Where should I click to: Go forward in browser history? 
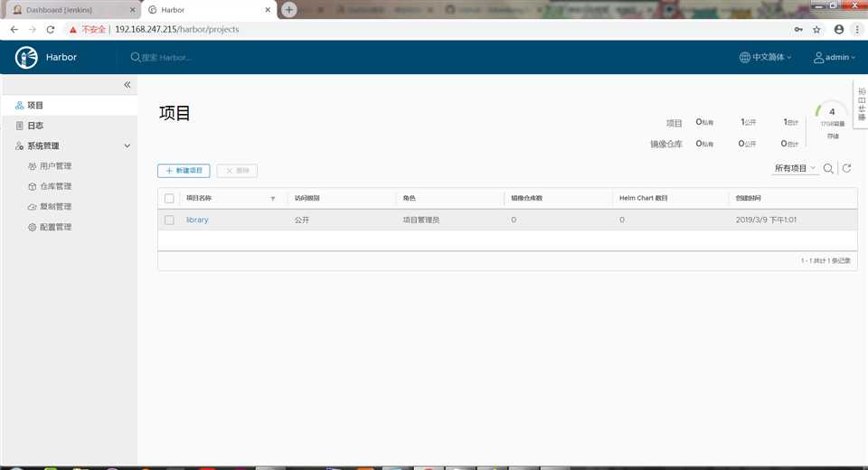(33, 29)
